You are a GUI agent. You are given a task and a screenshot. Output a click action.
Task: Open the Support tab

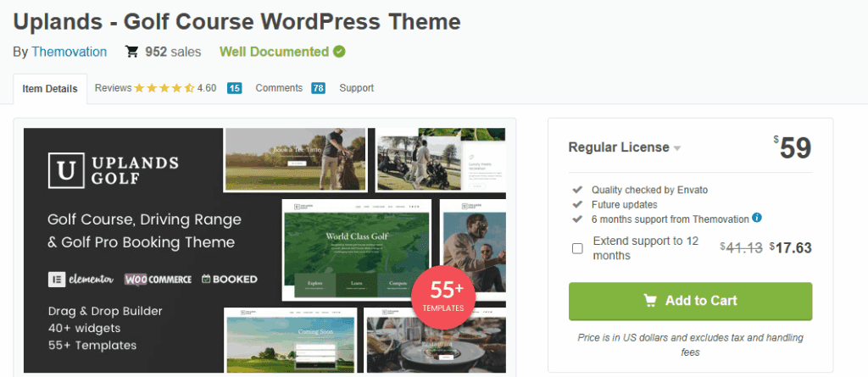pyautogui.click(x=357, y=88)
